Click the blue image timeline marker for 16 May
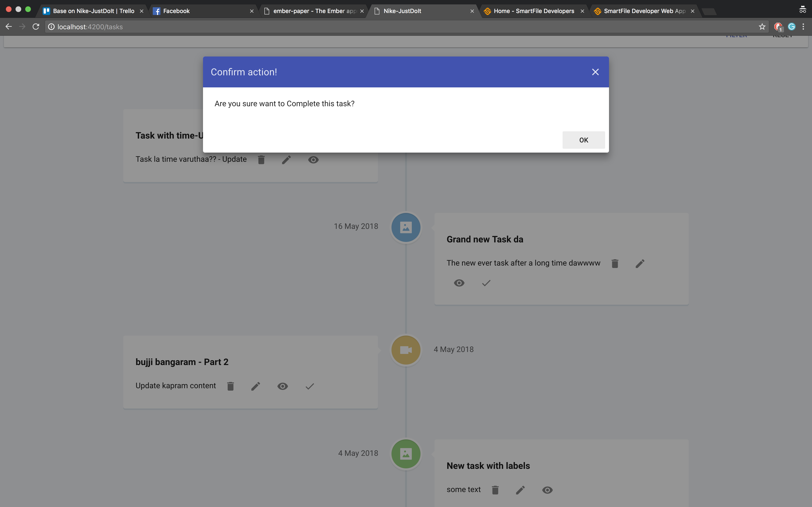The height and width of the screenshot is (507, 812). coord(406,227)
